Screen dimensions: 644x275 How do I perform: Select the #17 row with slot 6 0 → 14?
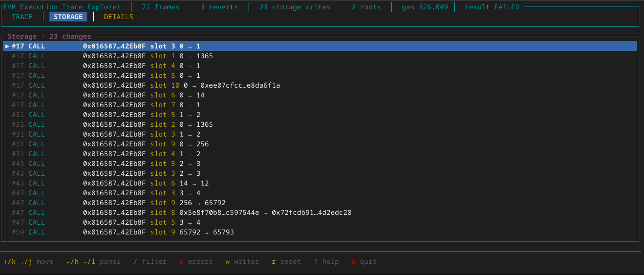point(320,95)
